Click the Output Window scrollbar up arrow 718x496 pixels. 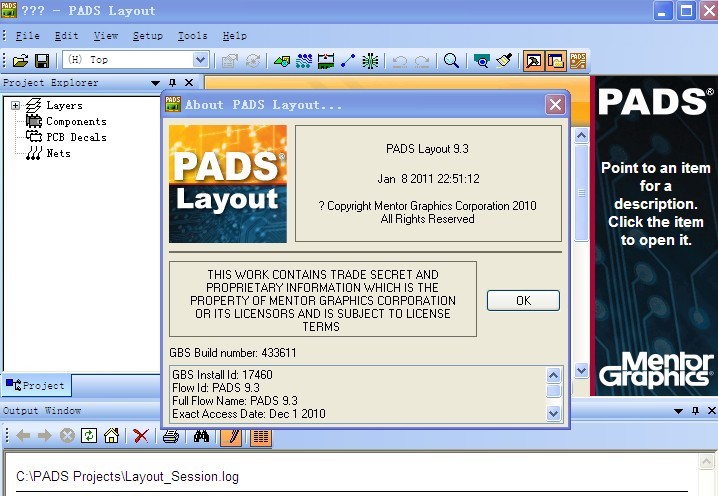click(x=707, y=462)
